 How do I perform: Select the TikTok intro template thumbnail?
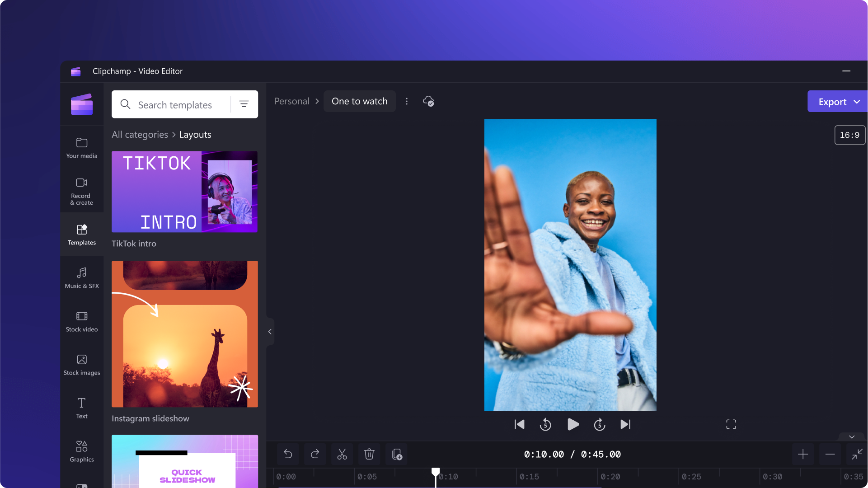click(x=184, y=192)
